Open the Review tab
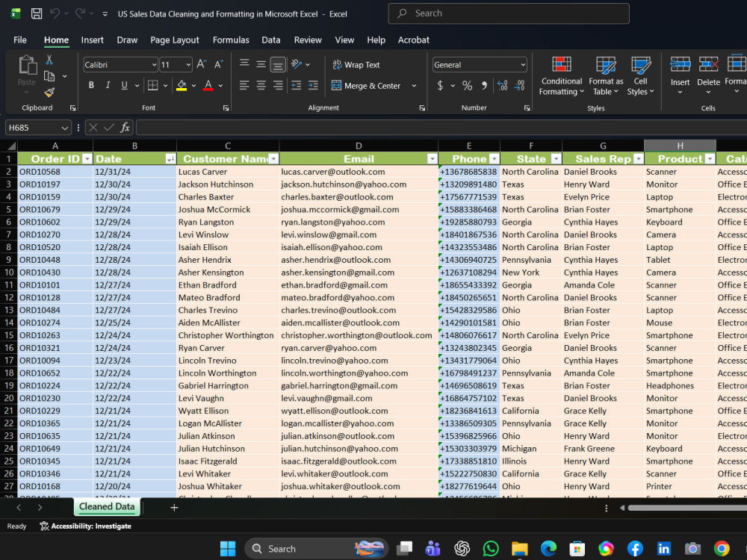This screenshot has width=747, height=560. point(308,40)
